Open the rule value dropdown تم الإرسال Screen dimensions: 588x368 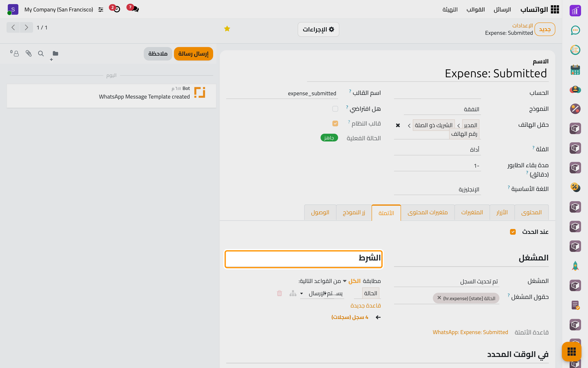322,293
